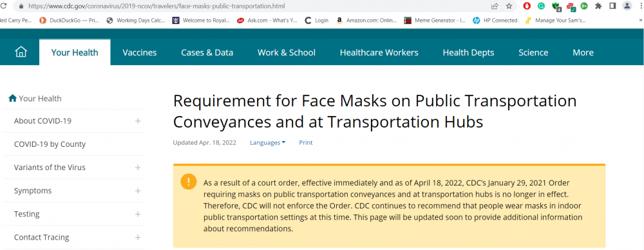Open the Languages dropdown
The image size is (644, 250).
[268, 142]
